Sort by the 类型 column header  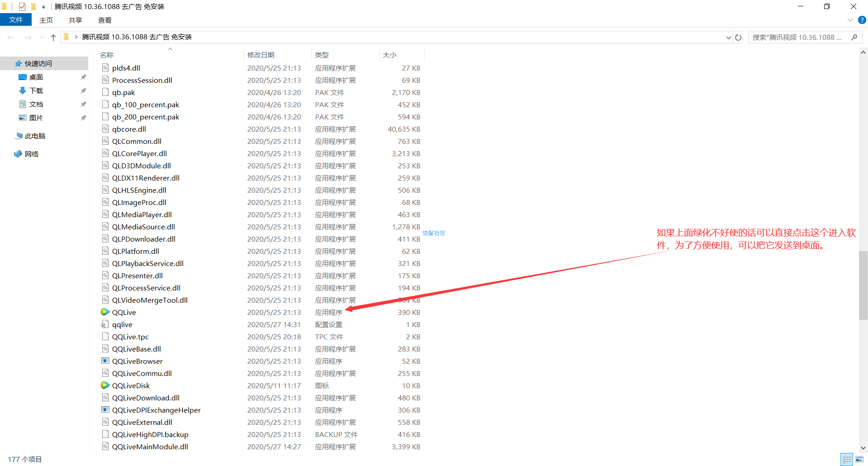[x=322, y=55]
